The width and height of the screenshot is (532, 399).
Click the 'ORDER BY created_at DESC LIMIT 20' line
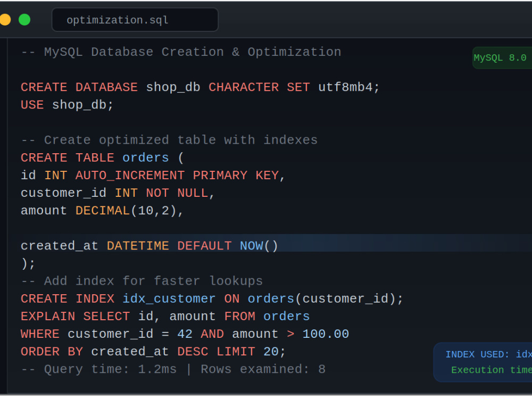(153, 352)
